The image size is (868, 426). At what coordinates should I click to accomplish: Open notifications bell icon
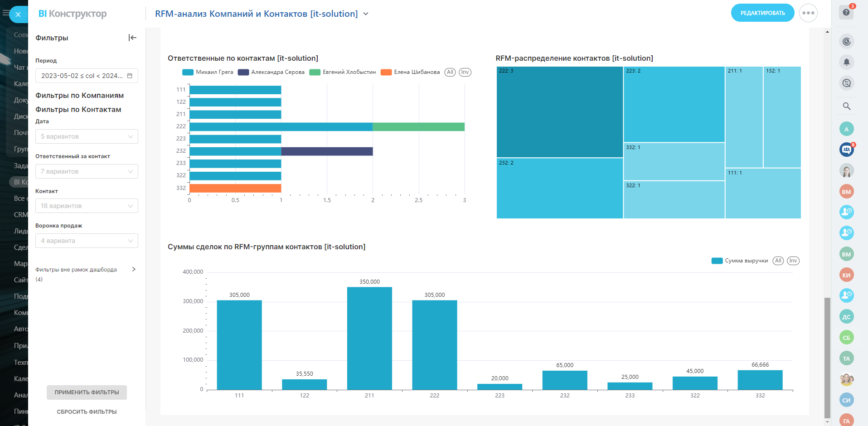pos(846,62)
